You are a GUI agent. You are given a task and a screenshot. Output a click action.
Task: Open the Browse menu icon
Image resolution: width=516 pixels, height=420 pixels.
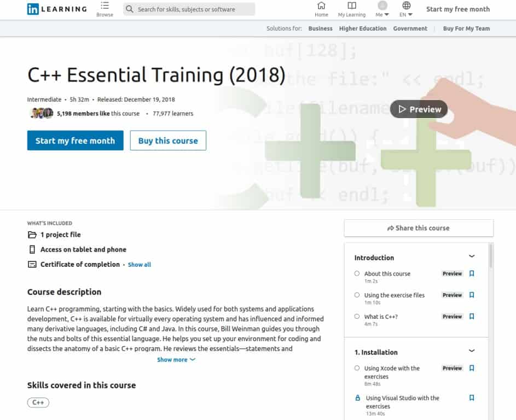[105, 5]
